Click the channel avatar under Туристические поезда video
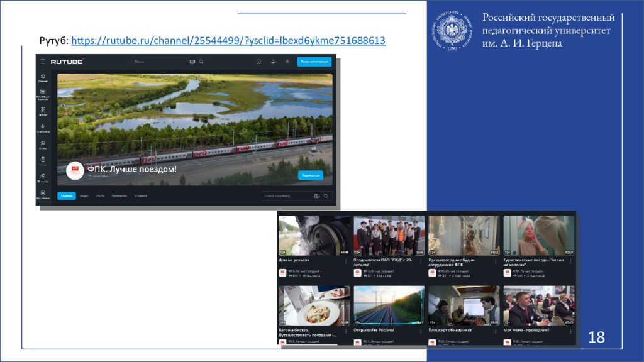This screenshot has width=644, height=362. [508, 273]
